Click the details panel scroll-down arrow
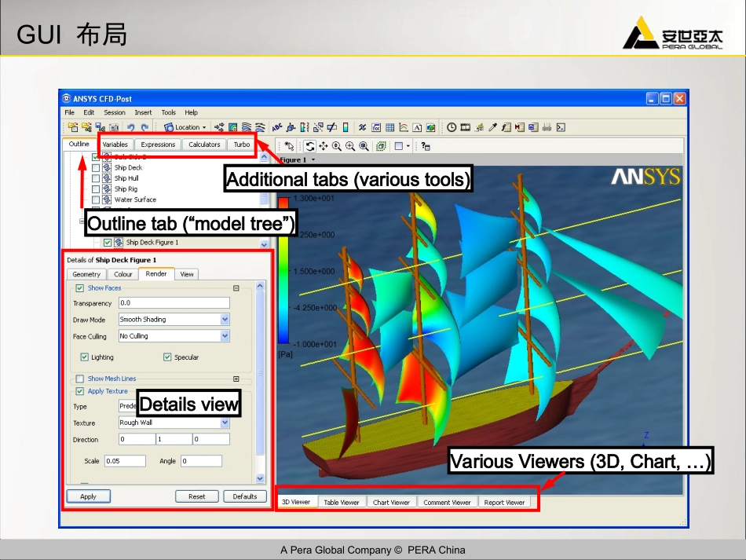Screen dimensions: 746x560 (260, 478)
